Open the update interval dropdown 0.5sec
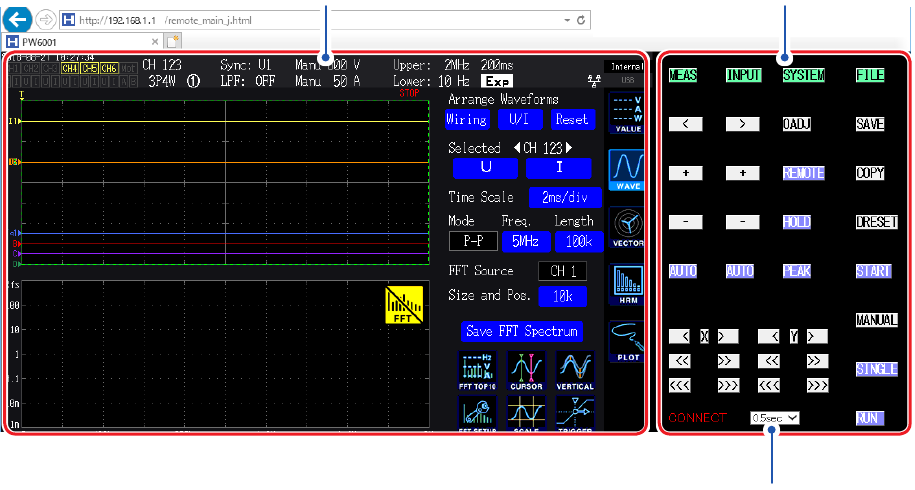 coord(774,418)
